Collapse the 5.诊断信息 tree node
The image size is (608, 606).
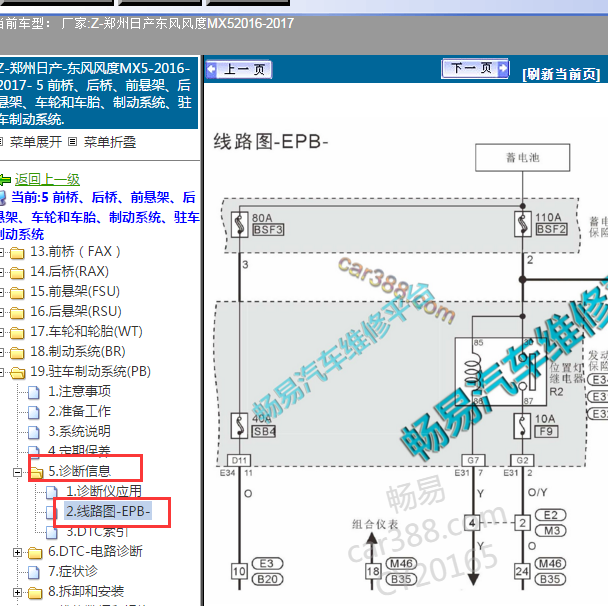(17, 472)
